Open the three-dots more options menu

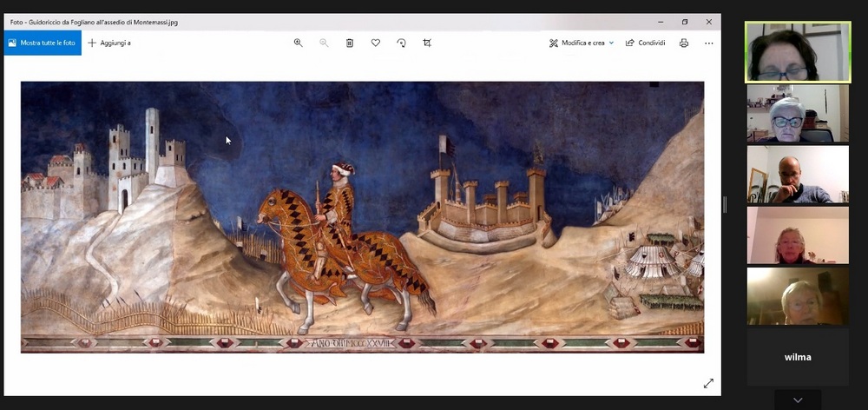(x=709, y=43)
